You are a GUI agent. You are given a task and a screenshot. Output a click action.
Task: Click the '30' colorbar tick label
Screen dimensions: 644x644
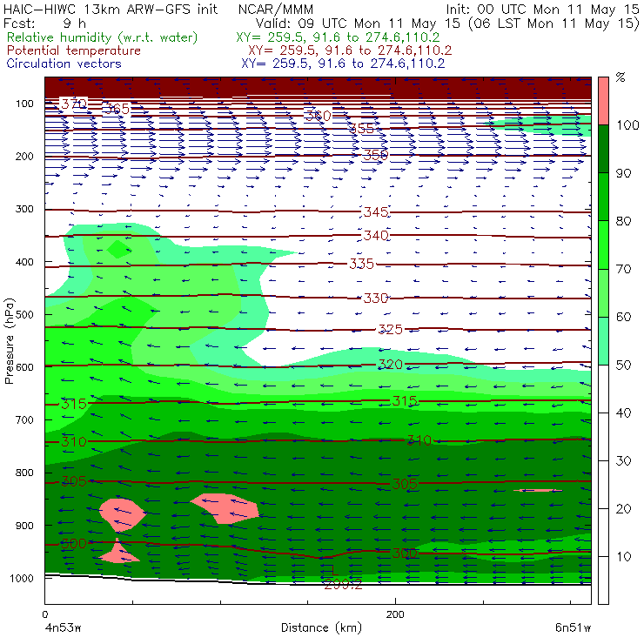623,461
